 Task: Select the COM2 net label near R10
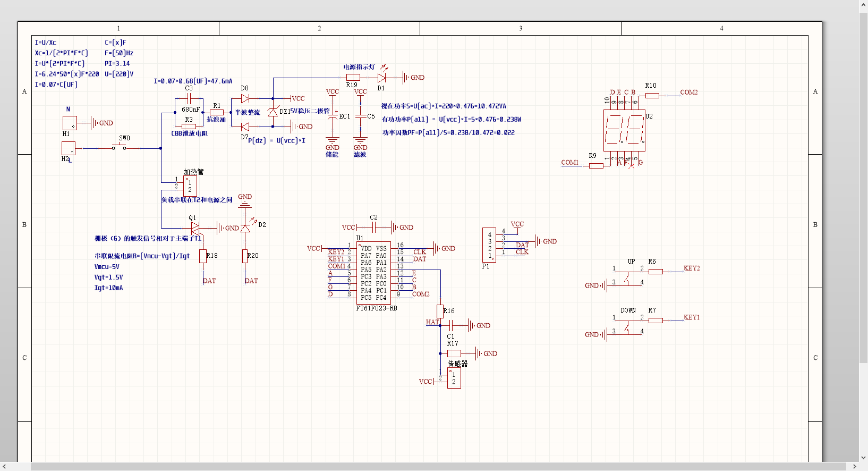click(x=688, y=92)
